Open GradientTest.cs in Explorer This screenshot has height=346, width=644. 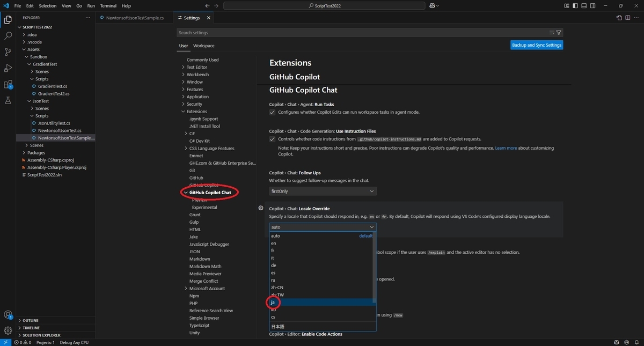pos(53,86)
